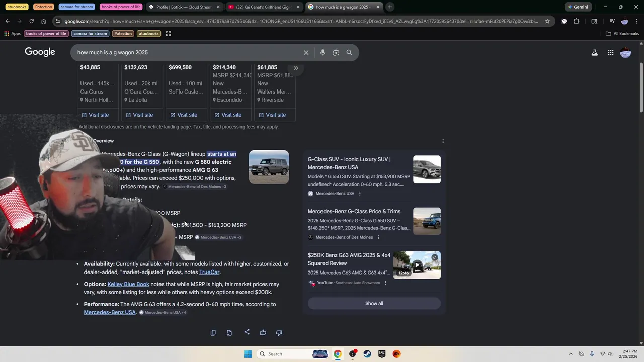This screenshot has width=644, height=362.
Task: Open Mercedes-Benz G-Class Price & Trims result
Action: [x=354, y=212]
